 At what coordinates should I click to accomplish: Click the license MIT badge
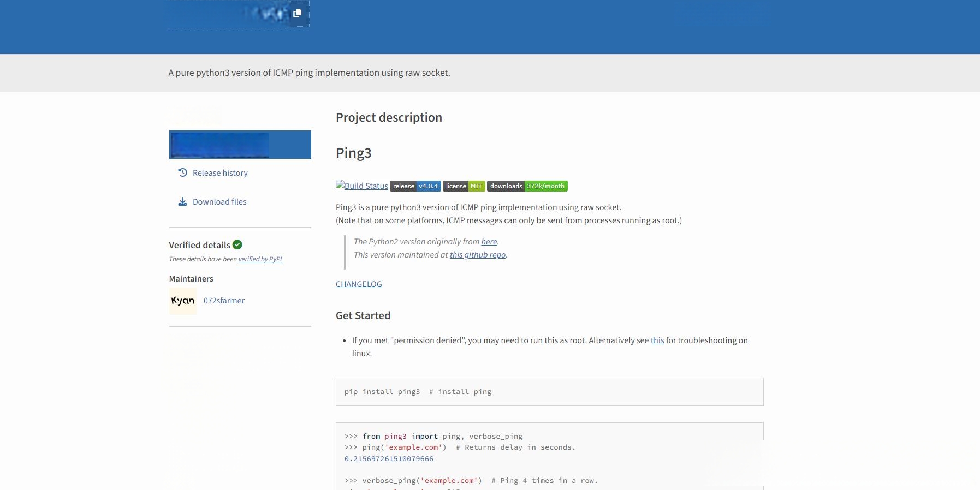click(x=464, y=186)
